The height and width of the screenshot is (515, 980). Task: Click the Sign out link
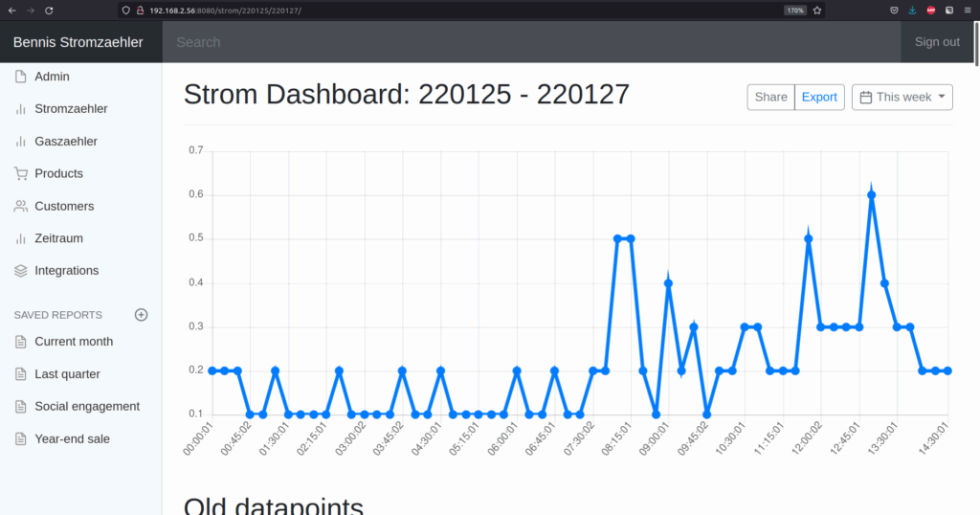tap(937, 42)
